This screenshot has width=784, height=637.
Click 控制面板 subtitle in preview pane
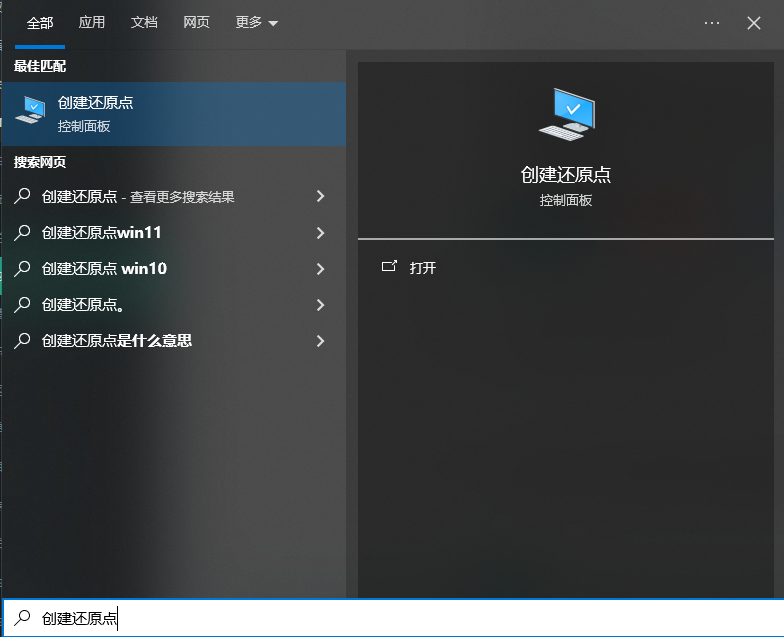coord(566,200)
